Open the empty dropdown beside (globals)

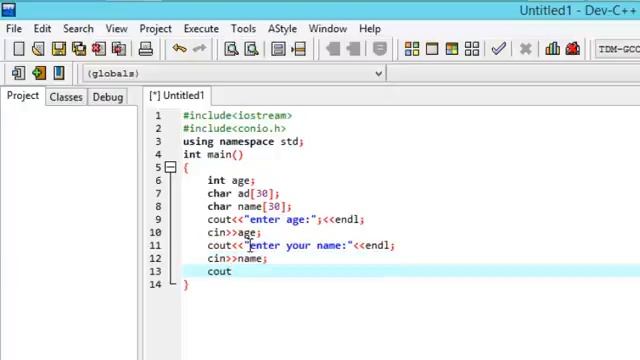513,73
